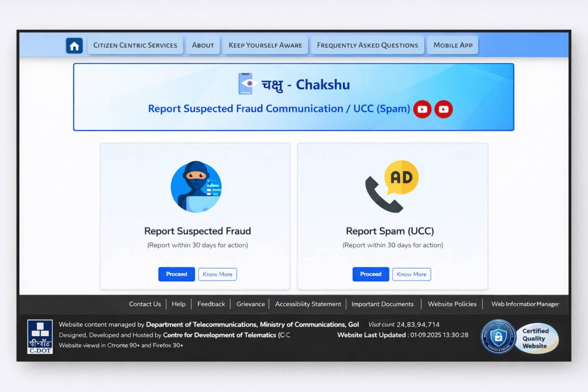Open the Web Information Manager link

(x=525, y=304)
